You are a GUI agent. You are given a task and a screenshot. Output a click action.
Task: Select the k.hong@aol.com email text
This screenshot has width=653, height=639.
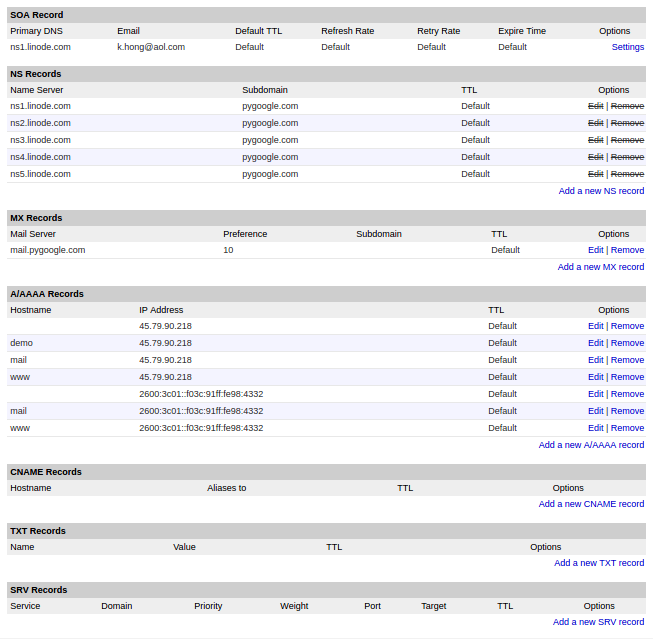tap(151, 47)
